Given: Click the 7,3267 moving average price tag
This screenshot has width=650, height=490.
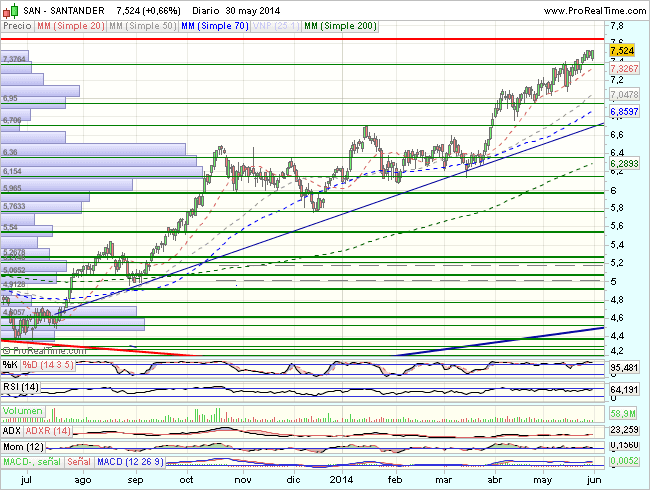Looking at the screenshot, I should tap(624, 68).
